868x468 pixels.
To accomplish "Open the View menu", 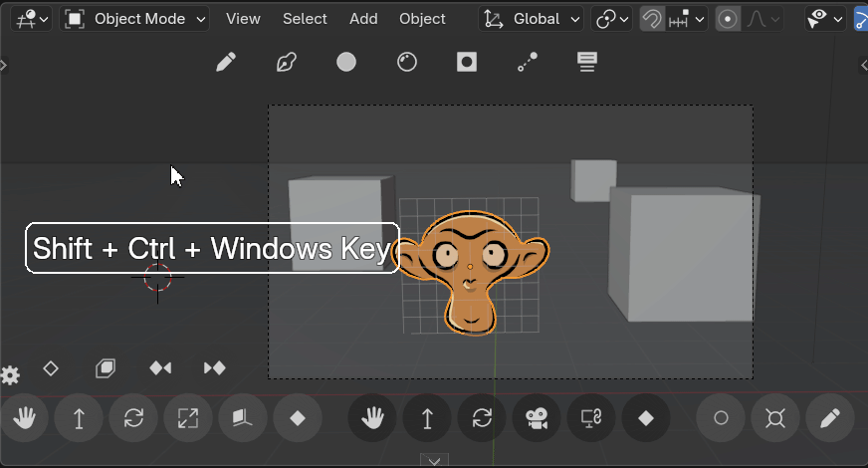I will (x=243, y=19).
